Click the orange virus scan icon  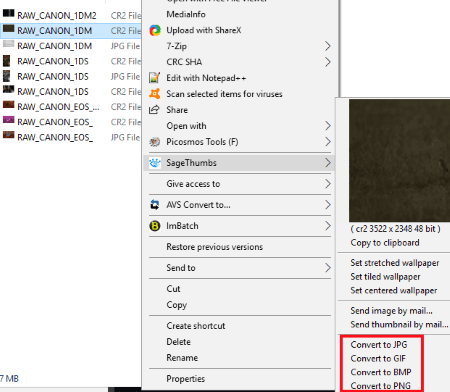154,94
